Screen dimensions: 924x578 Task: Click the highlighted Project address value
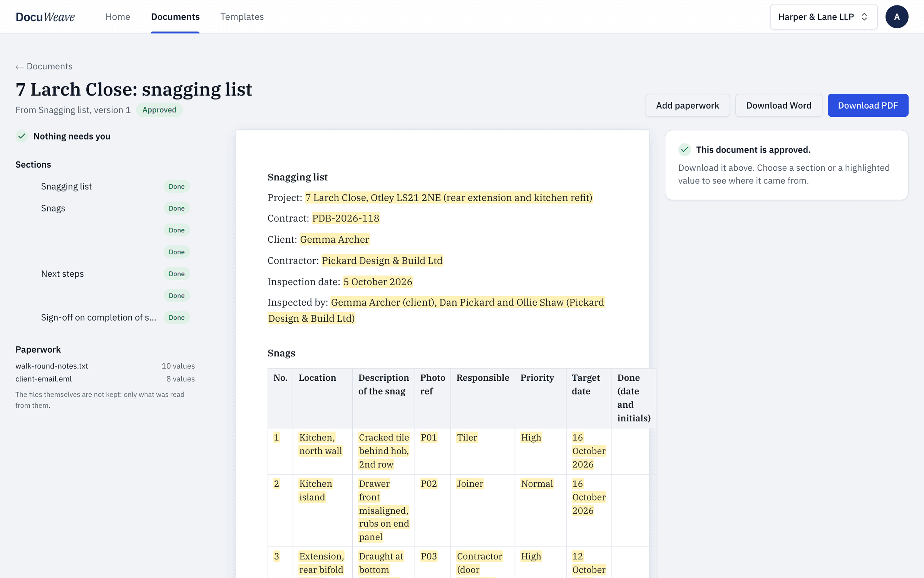point(449,198)
